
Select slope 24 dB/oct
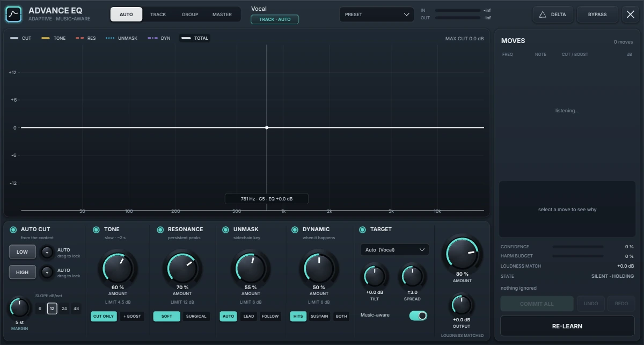point(64,308)
